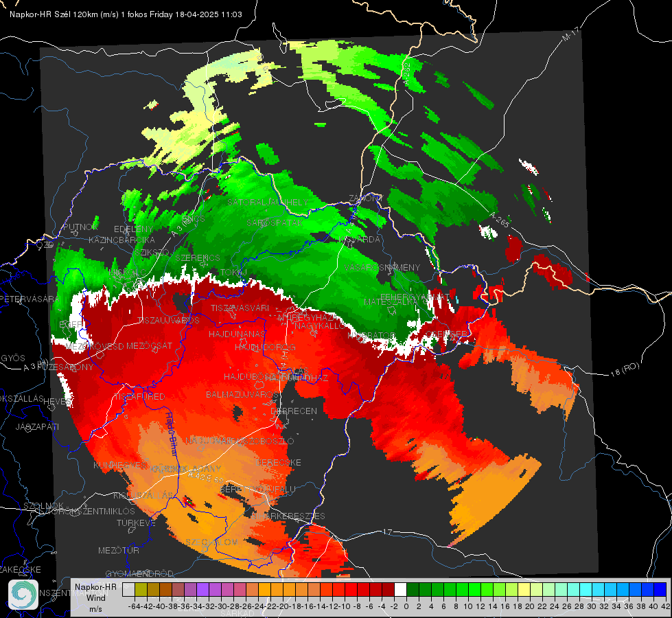Select the TISZAFÜRED label
Image resolution: width=672 pixels, height=618 pixels.
pyautogui.click(x=140, y=397)
